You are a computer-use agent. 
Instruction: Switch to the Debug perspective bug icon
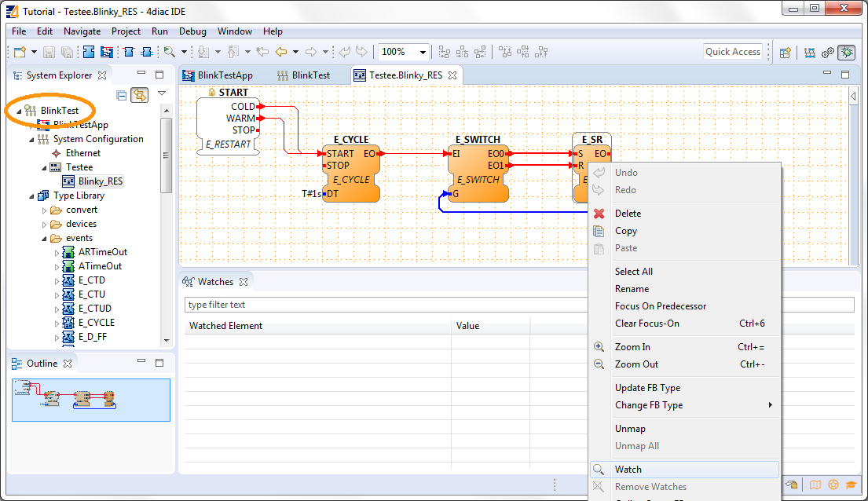(846, 53)
